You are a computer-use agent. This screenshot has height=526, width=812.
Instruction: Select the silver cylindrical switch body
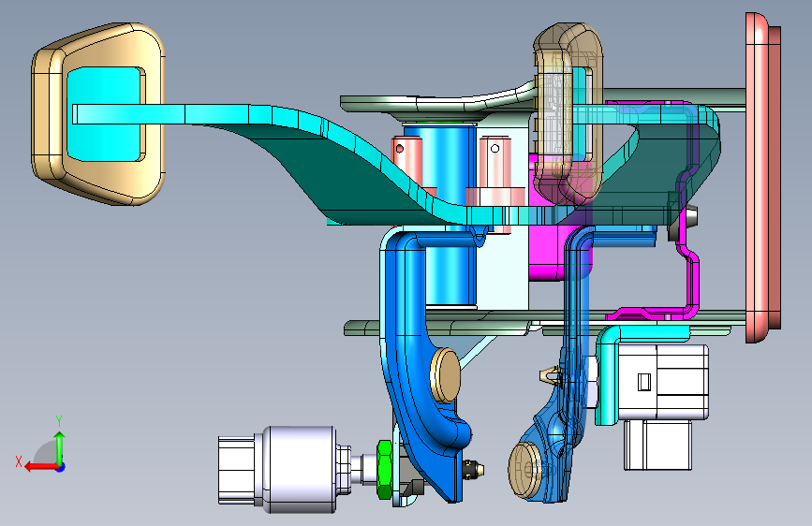click(x=300, y=470)
